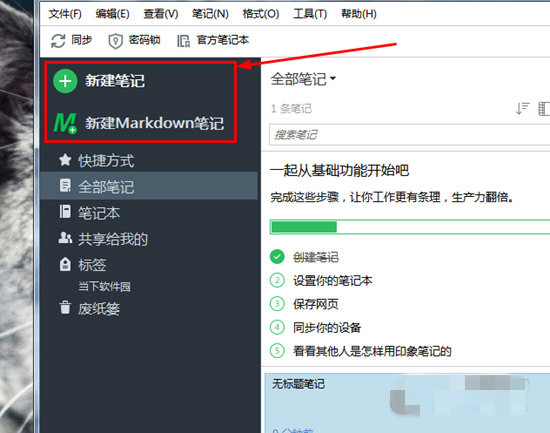Open step 设置你的笔记本
This screenshot has width=550, height=433.
[333, 281]
